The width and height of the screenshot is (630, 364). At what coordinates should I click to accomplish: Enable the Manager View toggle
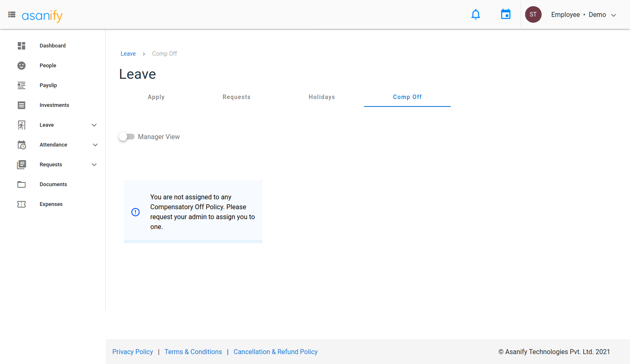[127, 137]
